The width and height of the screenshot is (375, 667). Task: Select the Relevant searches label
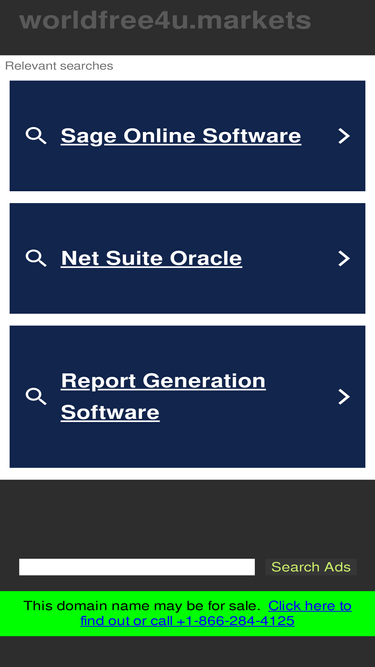tap(59, 66)
